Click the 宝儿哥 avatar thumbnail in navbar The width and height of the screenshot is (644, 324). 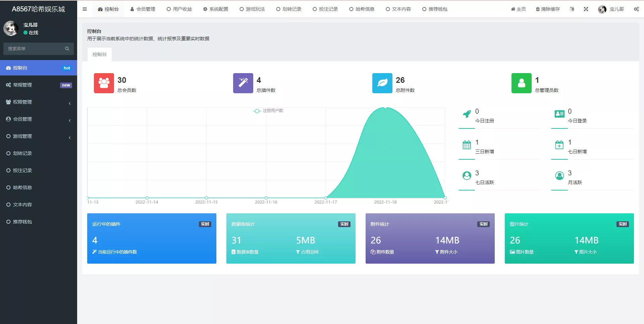(x=602, y=9)
